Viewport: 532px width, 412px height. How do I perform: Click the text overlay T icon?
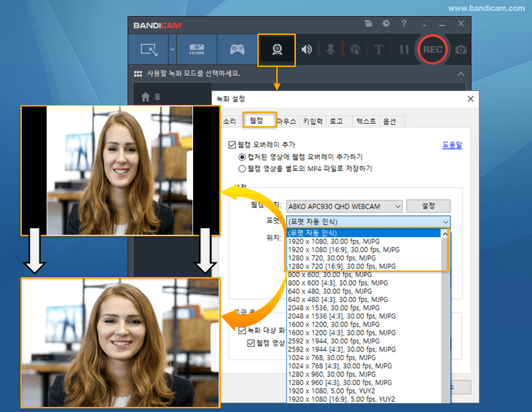tap(378, 50)
